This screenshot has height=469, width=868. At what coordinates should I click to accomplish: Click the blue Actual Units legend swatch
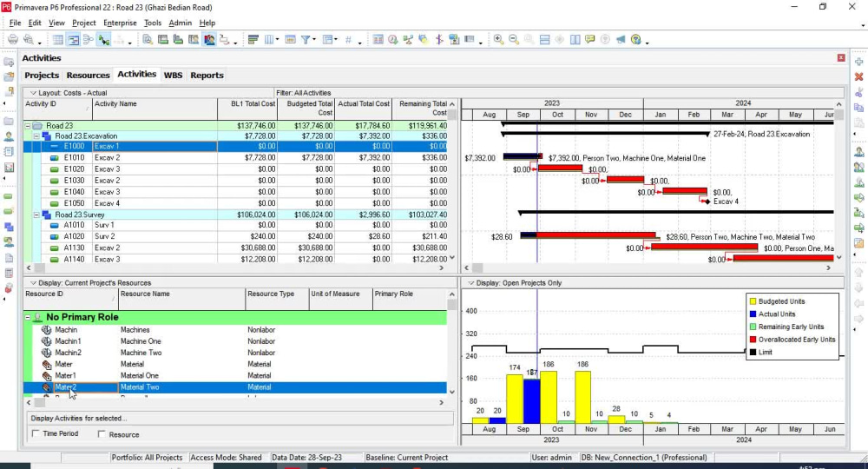point(753,314)
